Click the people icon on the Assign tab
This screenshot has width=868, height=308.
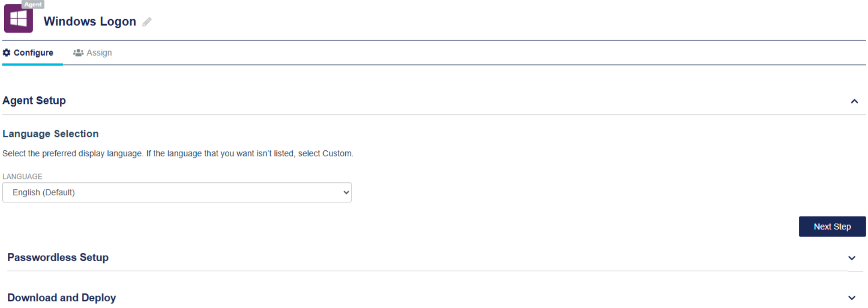coord(78,53)
